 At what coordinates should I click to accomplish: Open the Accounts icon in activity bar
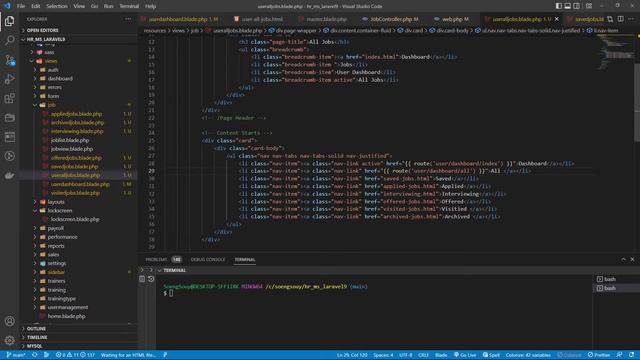(9, 321)
